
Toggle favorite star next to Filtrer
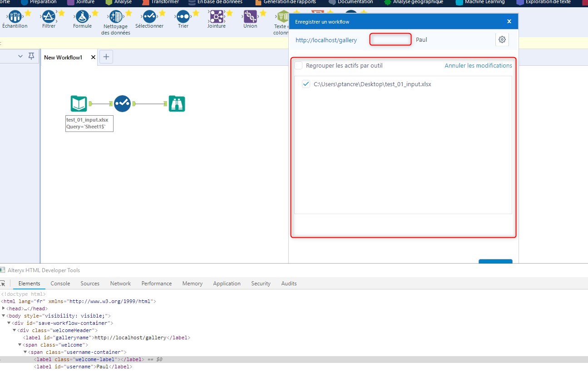pyautogui.click(x=61, y=13)
